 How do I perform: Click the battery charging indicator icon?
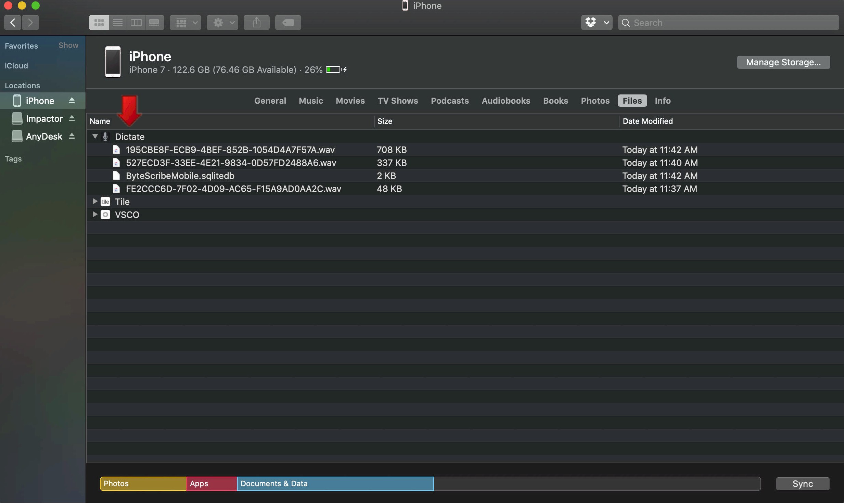click(336, 69)
